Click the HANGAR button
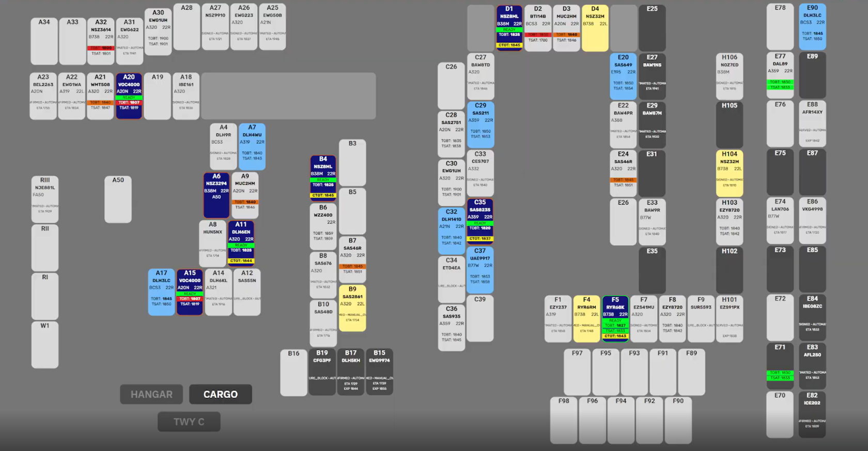This screenshot has height=451, width=868. click(151, 394)
